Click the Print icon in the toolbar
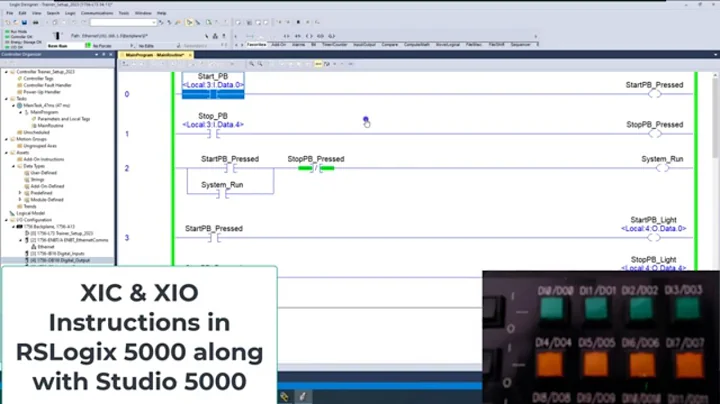This screenshot has width=720, height=404. (x=35, y=22)
